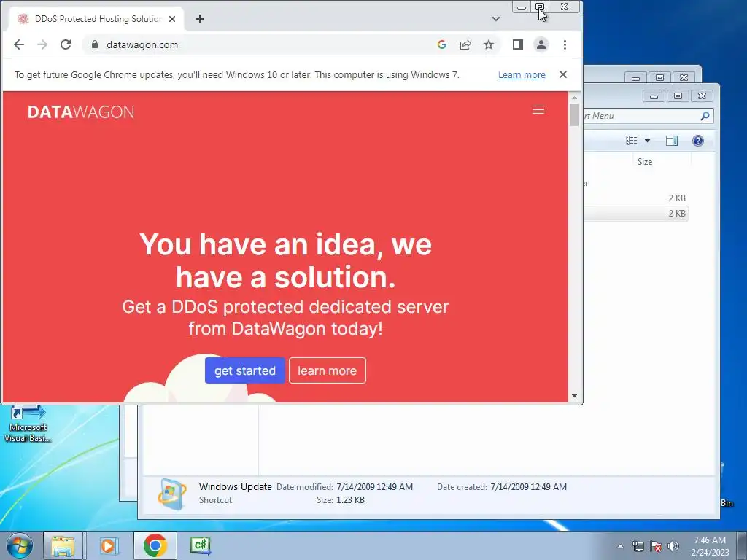Viewport: 747px width, 560px height.
Task: Expand the tab search dropdown arrow
Action: pos(496,19)
